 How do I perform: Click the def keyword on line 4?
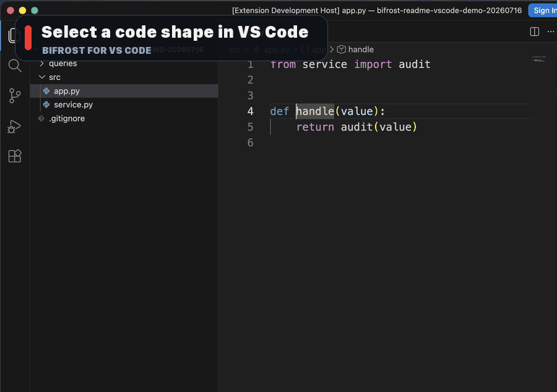pos(280,111)
